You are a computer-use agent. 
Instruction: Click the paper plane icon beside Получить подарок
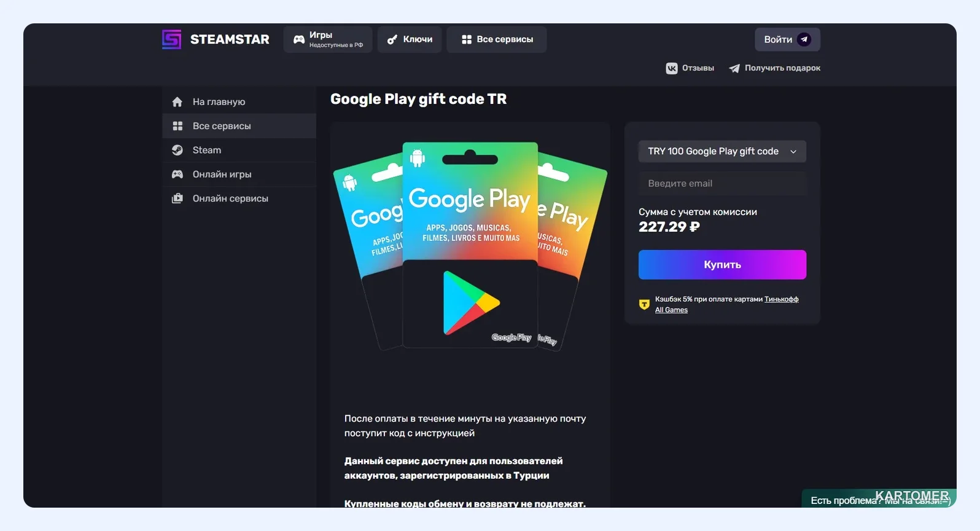point(734,68)
